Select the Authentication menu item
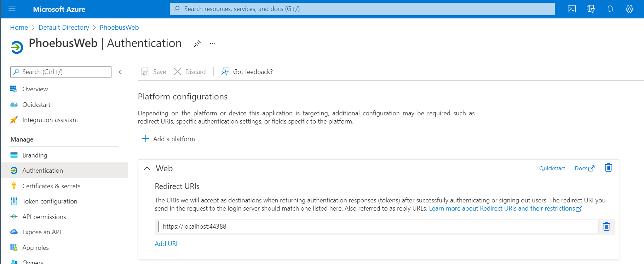Image resolution: width=644 pixels, height=264 pixels. click(64, 170)
